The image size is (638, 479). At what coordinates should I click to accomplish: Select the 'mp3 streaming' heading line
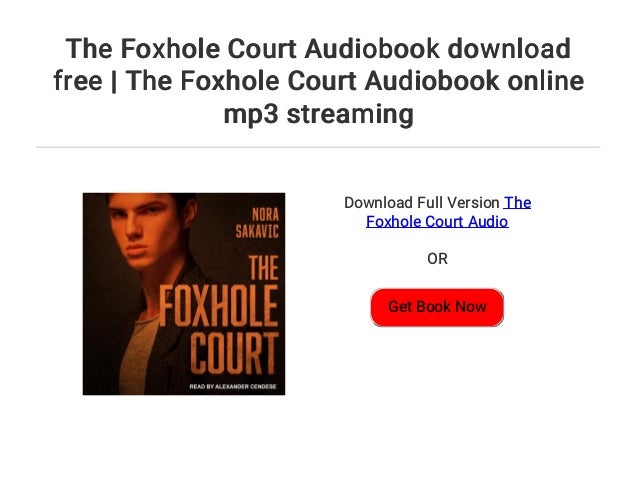pyautogui.click(x=319, y=114)
